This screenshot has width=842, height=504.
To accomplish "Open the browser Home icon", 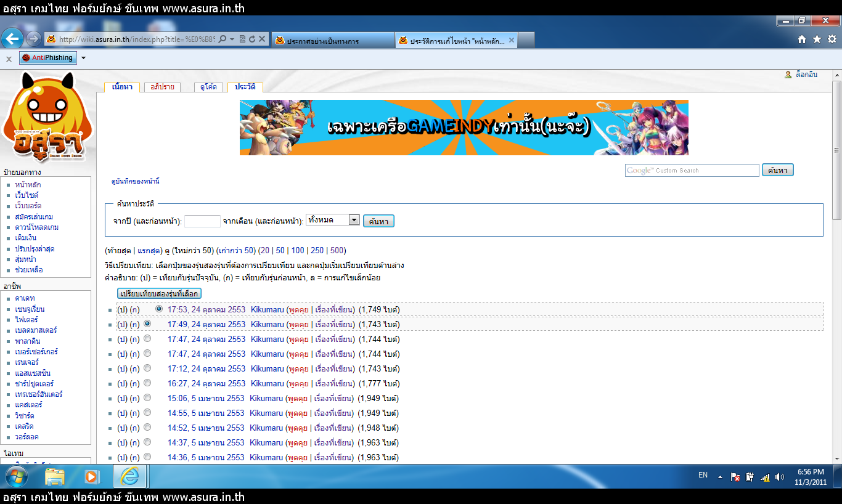I will point(802,39).
